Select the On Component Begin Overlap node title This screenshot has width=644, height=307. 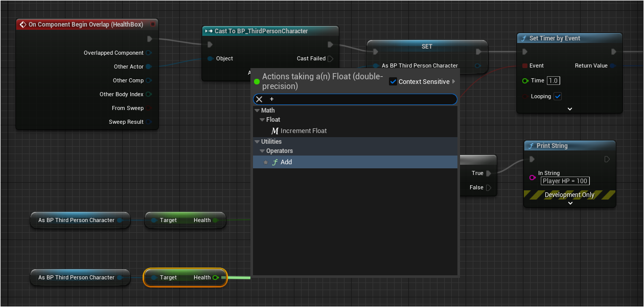[x=86, y=25]
